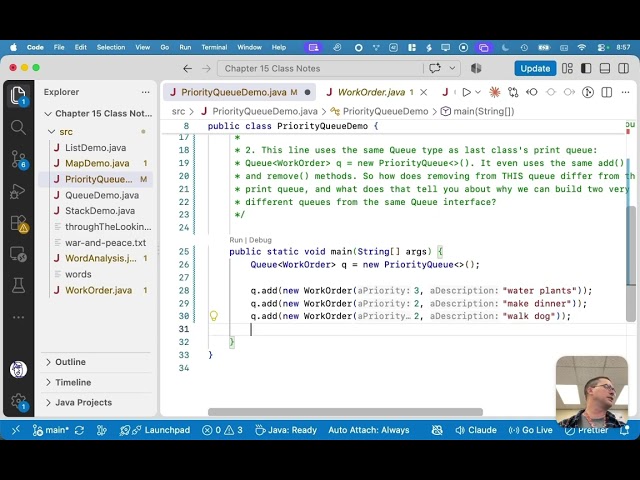Open MapDemo.java in Explorer

tap(97, 163)
